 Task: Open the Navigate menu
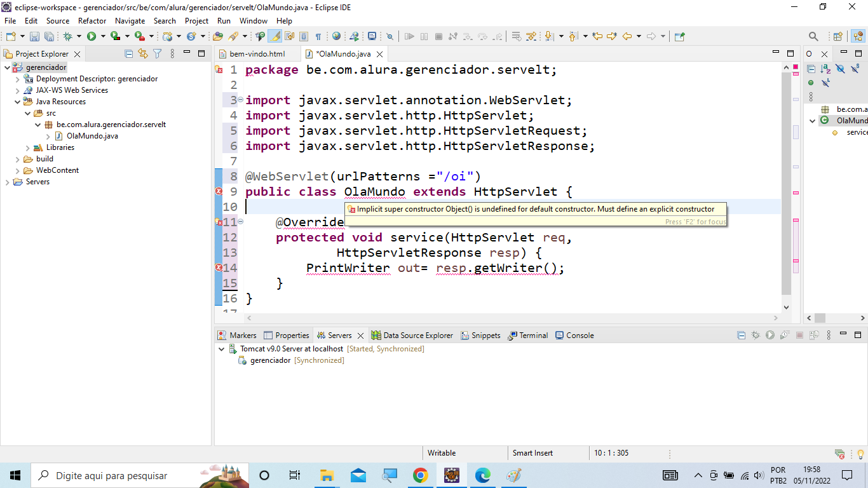pyautogui.click(x=130, y=20)
